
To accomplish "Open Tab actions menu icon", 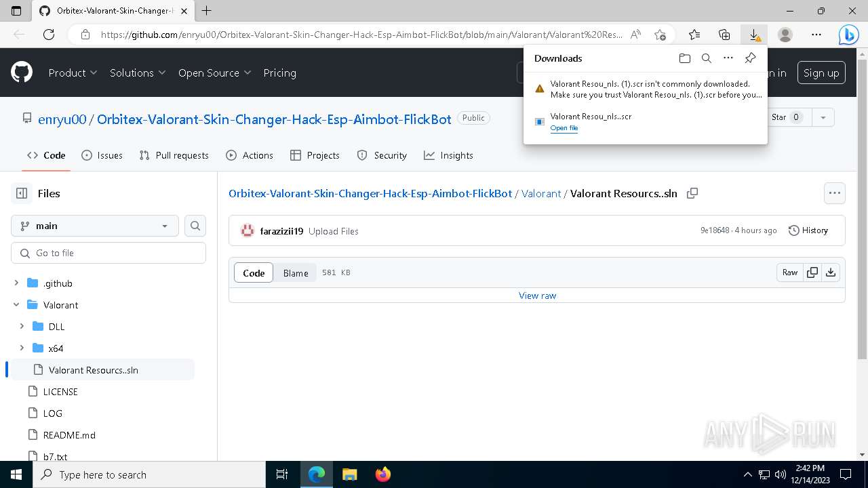I will click(16, 11).
